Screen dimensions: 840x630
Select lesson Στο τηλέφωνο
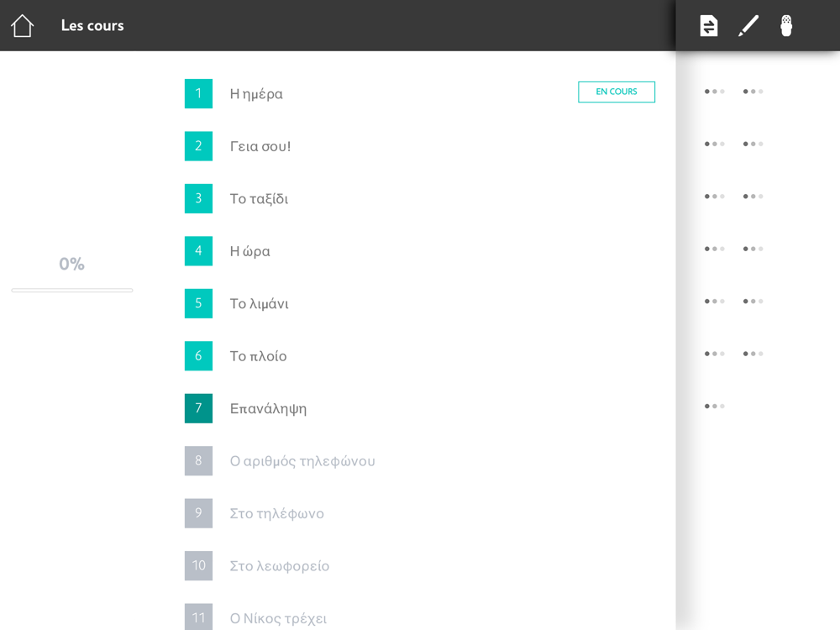[x=276, y=514]
